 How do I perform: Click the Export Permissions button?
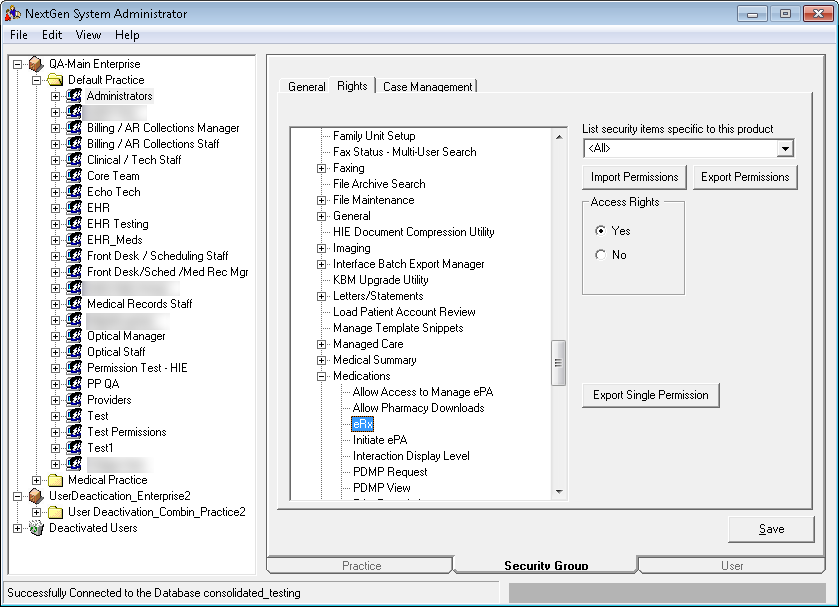point(745,177)
